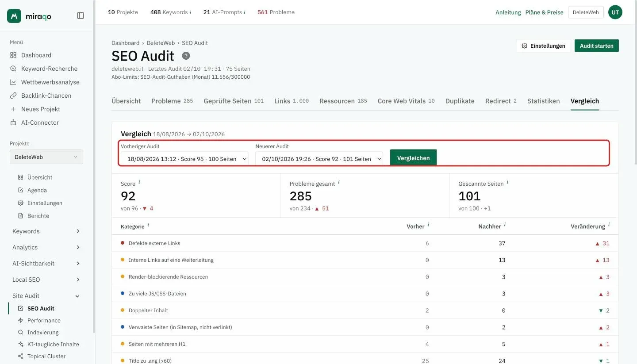Click the DeleteWeb button in top bar
The height and width of the screenshot is (364, 637).
click(586, 12)
